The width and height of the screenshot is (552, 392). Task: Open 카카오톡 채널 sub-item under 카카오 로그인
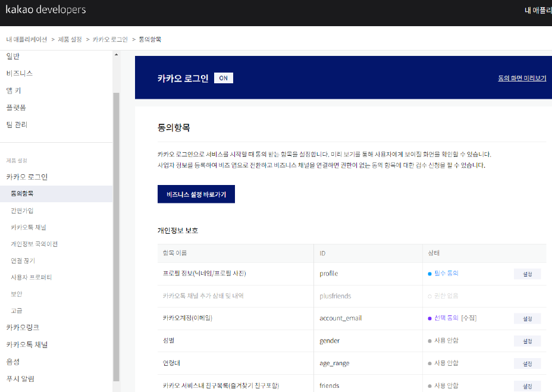pyautogui.click(x=29, y=227)
